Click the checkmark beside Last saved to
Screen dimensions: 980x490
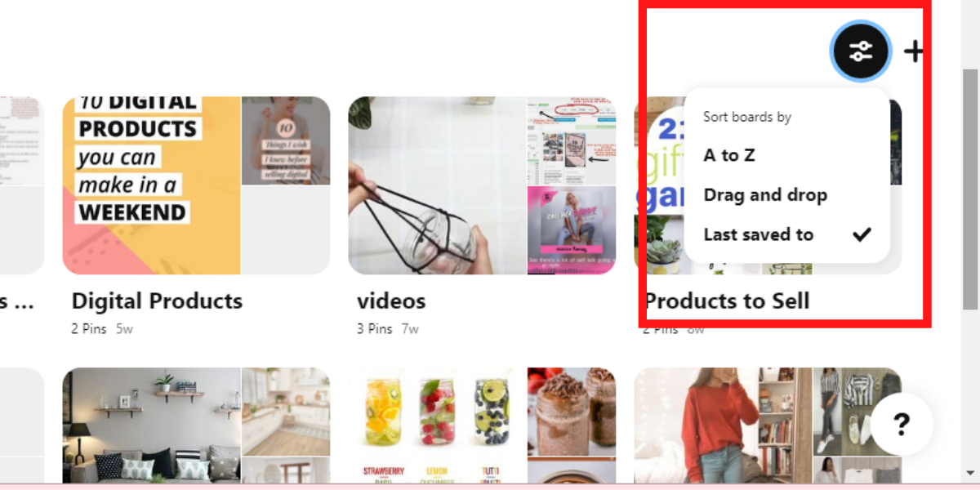pyautogui.click(x=862, y=234)
